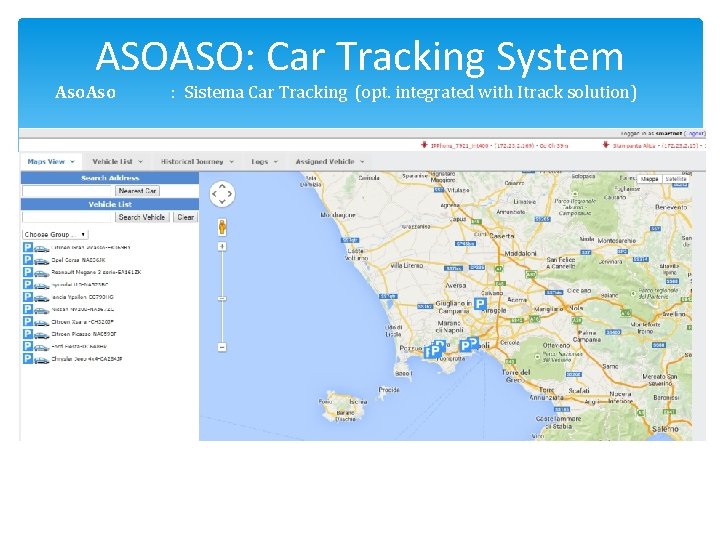
Task: Click the car icon beside Renault Megane
Action: (41, 274)
